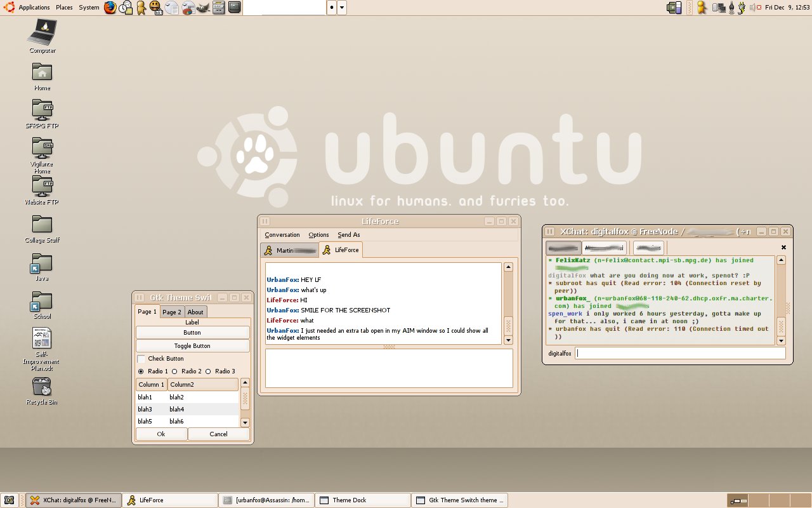Screen dimensions: 812x508
Task: Open the Computer desktop icon
Action: pyautogui.click(x=43, y=36)
